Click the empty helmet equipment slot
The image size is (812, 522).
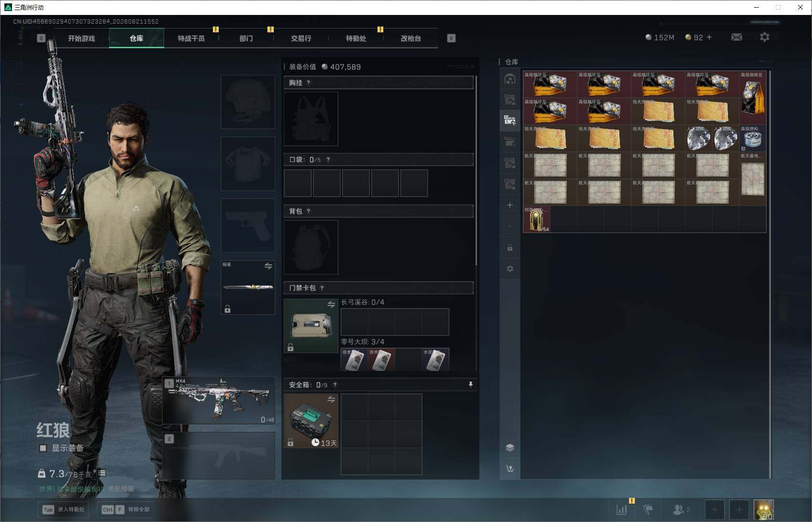[248, 102]
